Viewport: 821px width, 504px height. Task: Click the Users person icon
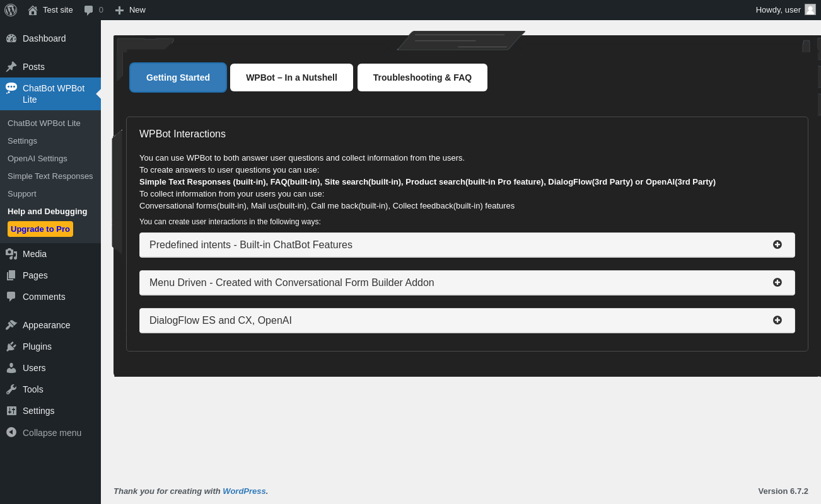click(11, 368)
